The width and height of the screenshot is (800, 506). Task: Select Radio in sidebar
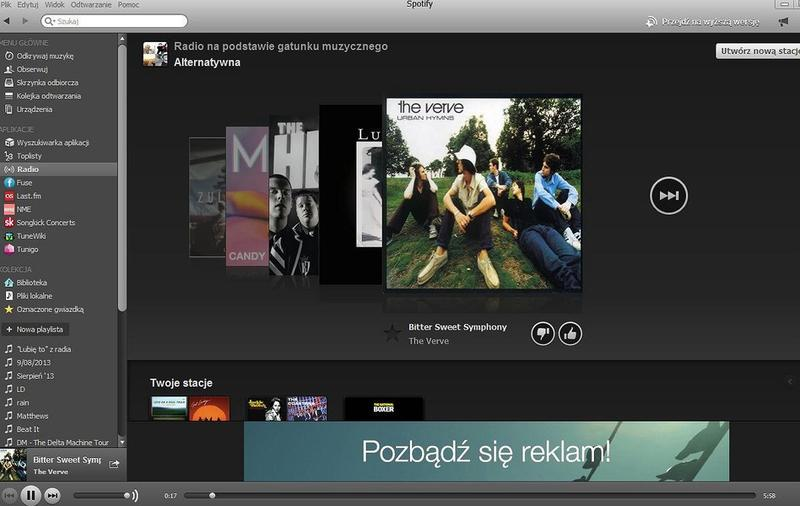[x=58, y=169]
